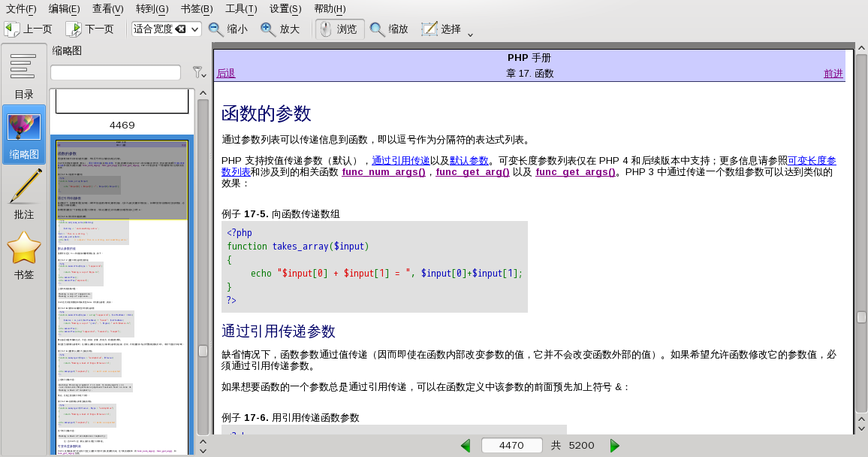This screenshot has height=457, width=868.
Task: Click the thumbnail panel scroll up arrow
Action: [x=203, y=93]
